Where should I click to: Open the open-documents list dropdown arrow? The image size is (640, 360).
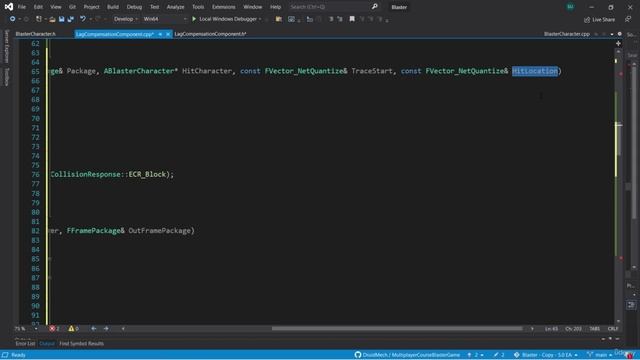tap(612, 34)
